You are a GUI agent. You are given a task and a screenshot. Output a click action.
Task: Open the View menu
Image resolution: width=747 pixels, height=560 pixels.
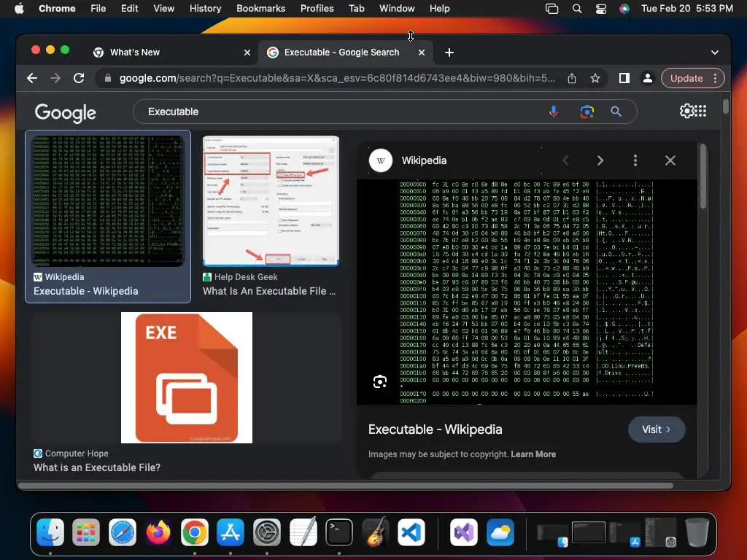pos(163,9)
